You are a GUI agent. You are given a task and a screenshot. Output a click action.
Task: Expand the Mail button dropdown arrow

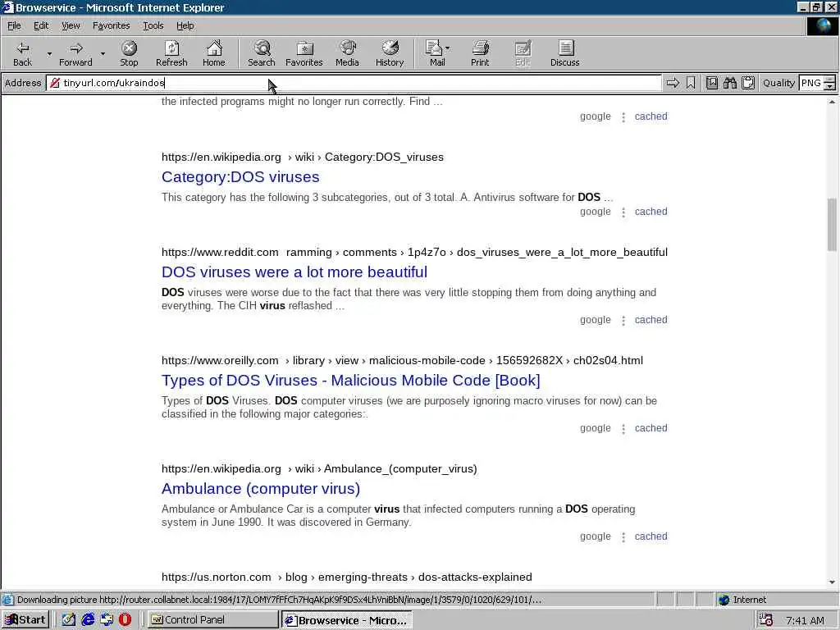[x=448, y=48]
